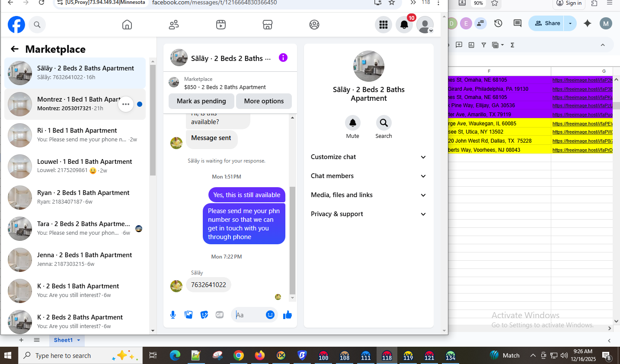Attach a photo using the image icon
620x364 pixels.
(189, 315)
